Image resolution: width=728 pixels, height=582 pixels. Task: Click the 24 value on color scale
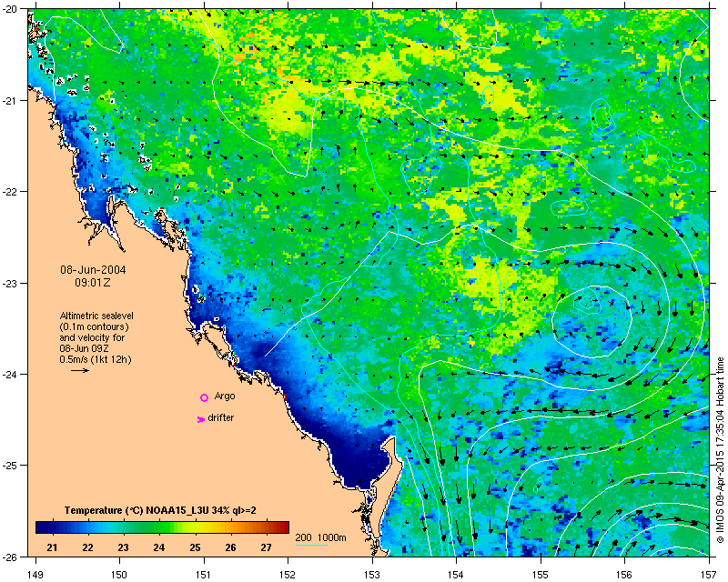point(158,547)
